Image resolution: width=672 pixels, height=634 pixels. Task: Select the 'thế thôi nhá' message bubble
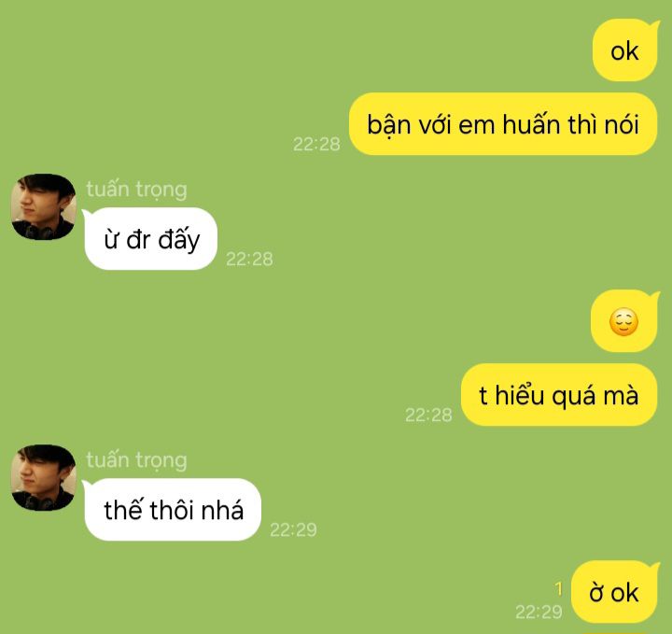173,509
